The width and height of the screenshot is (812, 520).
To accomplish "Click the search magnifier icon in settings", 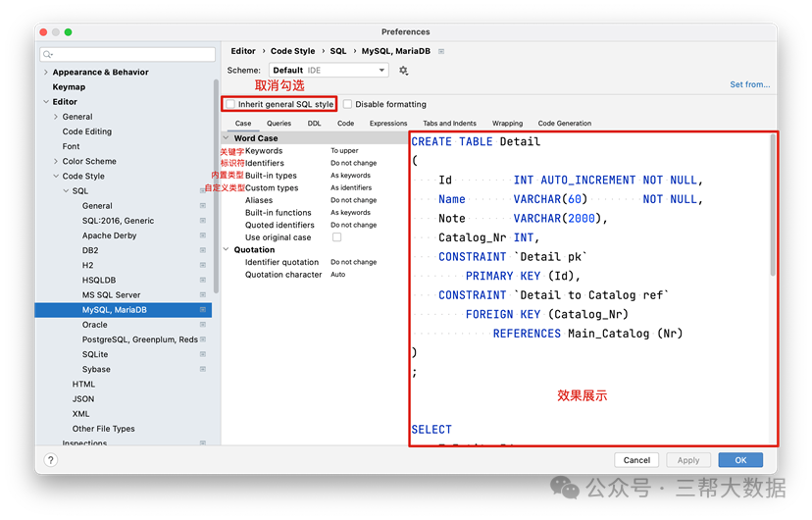I will [x=48, y=55].
